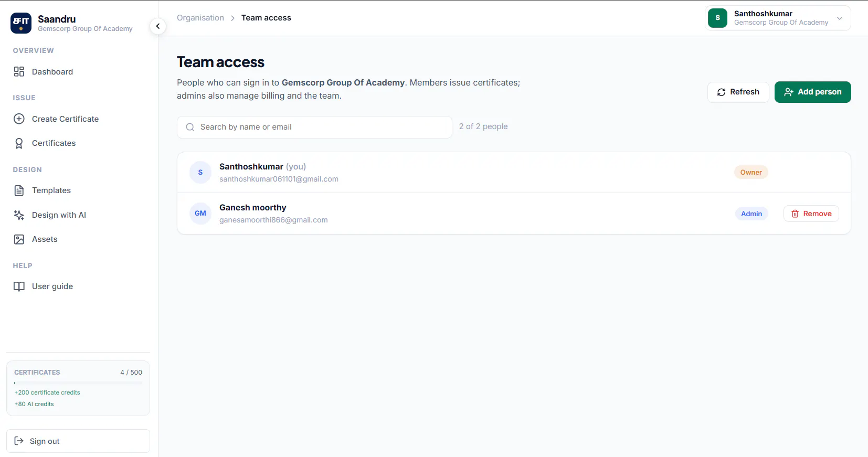
Task: Click '+80 AI credits' text
Action: click(x=34, y=404)
